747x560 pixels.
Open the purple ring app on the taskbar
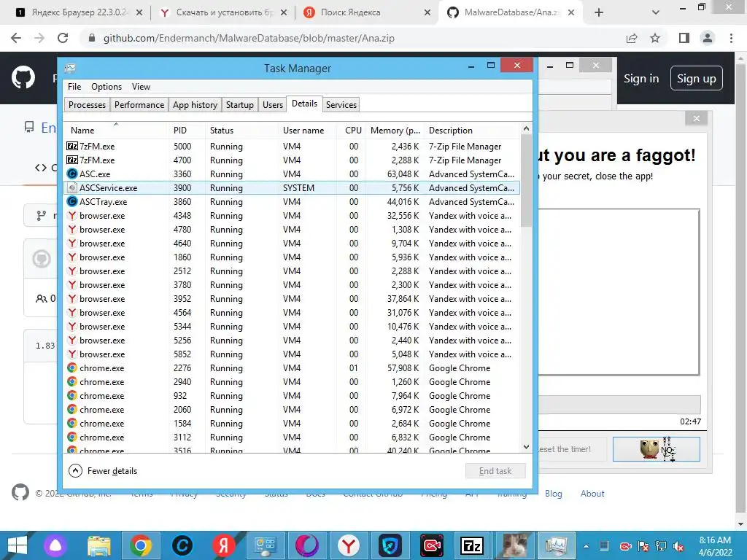click(x=307, y=545)
